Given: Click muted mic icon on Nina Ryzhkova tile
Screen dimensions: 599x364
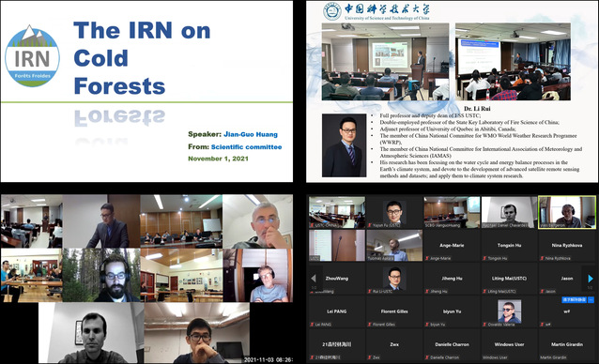Looking at the screenshot, I should [542, 258].
